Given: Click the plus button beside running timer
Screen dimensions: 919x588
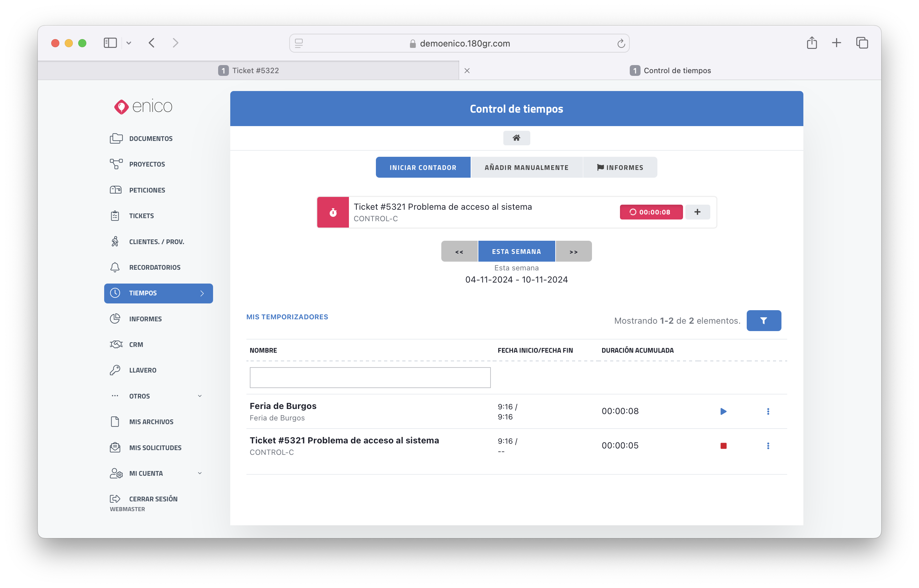Looking at the screenshot, I should click(x=697, y=212).
